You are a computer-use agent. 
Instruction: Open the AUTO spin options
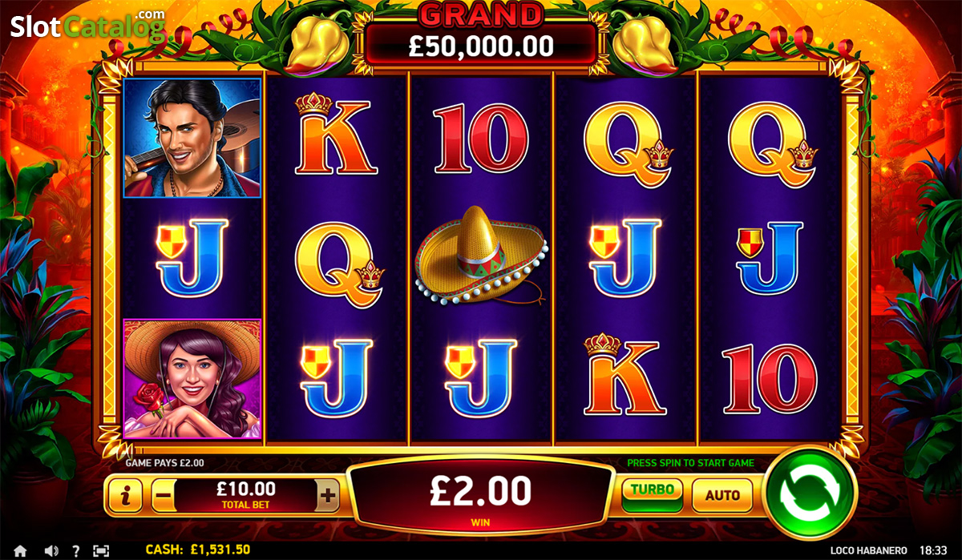pyautogui.click(x=722, y=495)
